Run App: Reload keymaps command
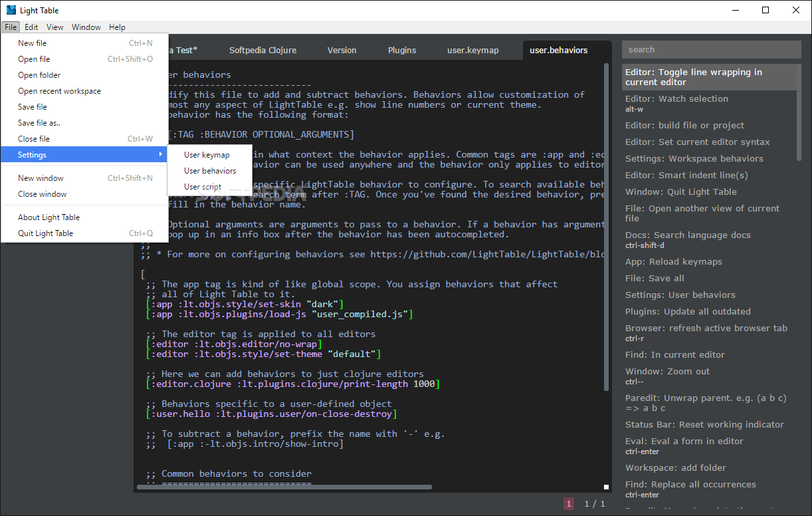 point(710,261)
